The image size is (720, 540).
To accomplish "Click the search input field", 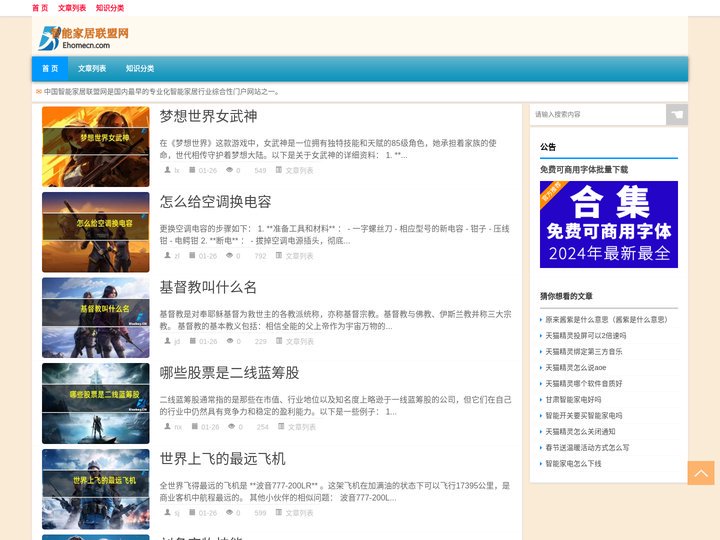I will pos(598,114).
